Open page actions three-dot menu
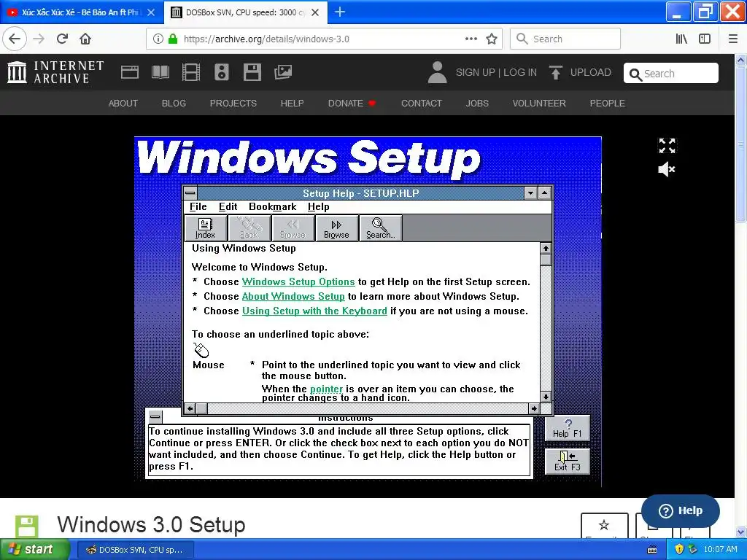Viewport: 747px width, 560px height. pyautogui.click(x=471, y=39)
